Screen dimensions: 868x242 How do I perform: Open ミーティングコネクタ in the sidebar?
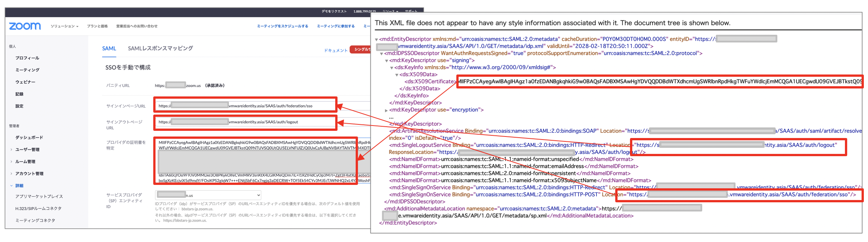[x=35, y=220]
